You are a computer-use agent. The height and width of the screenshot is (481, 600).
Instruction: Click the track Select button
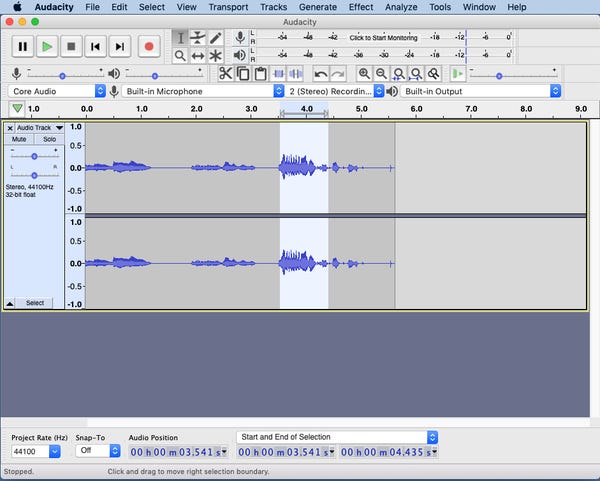(x=35, y=303)
